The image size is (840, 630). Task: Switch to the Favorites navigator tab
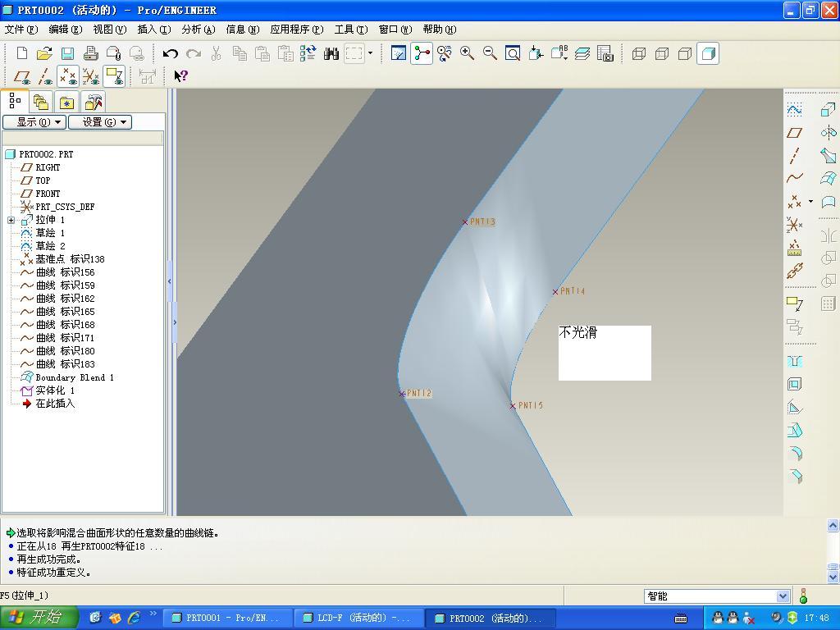[66, 102]
